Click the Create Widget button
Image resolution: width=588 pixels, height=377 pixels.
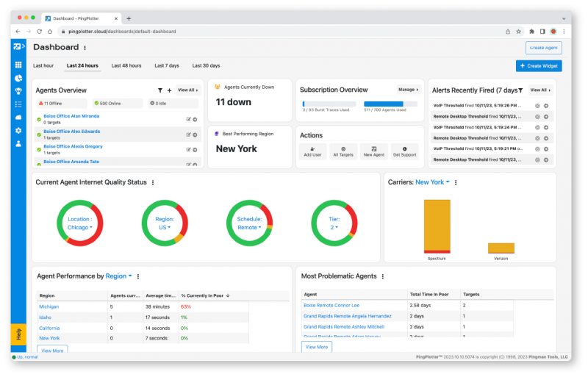coord(539,66)
